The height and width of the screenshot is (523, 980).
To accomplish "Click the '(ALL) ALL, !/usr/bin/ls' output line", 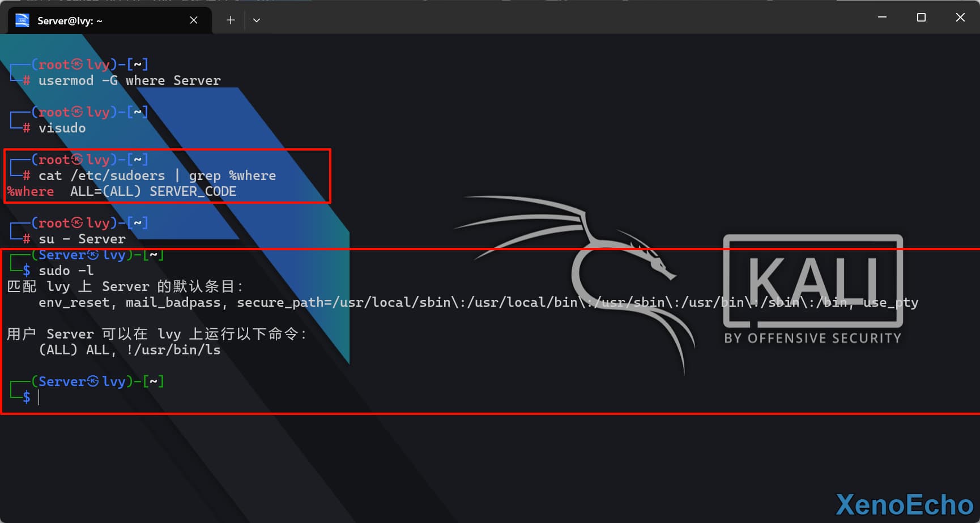I will tap(129, 350).
